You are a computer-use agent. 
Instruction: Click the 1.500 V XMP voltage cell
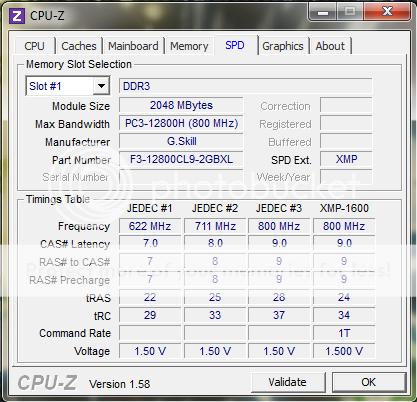tap(344, 351)
